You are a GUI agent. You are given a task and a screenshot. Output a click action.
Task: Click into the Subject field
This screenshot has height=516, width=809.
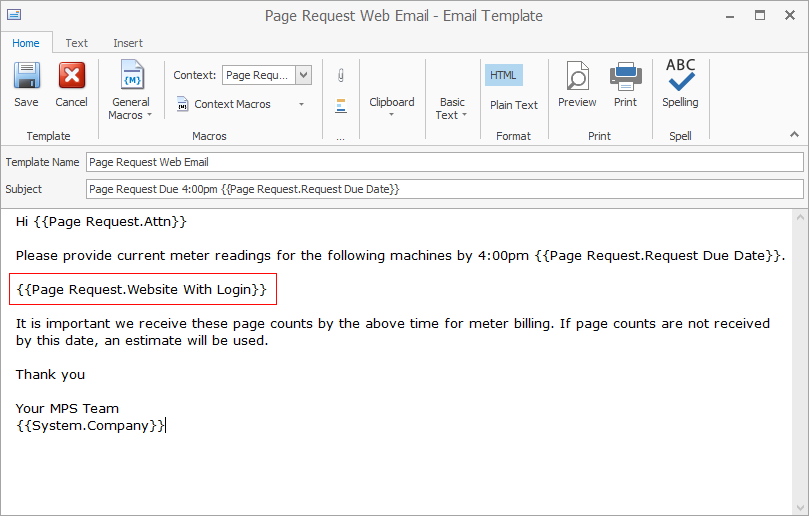(x=444, y=189)
